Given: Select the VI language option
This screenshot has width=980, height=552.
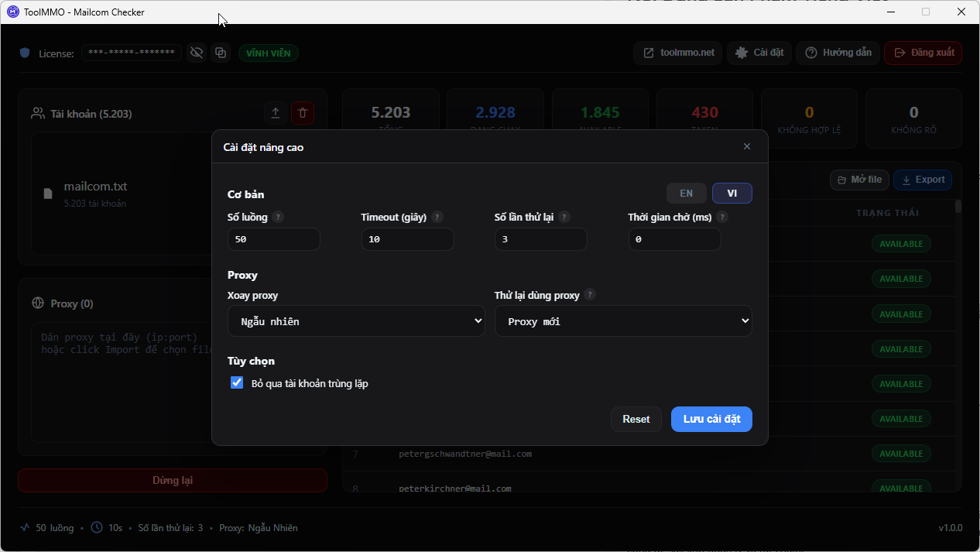Looking at the screenshot, I should [x=732, y=193].
